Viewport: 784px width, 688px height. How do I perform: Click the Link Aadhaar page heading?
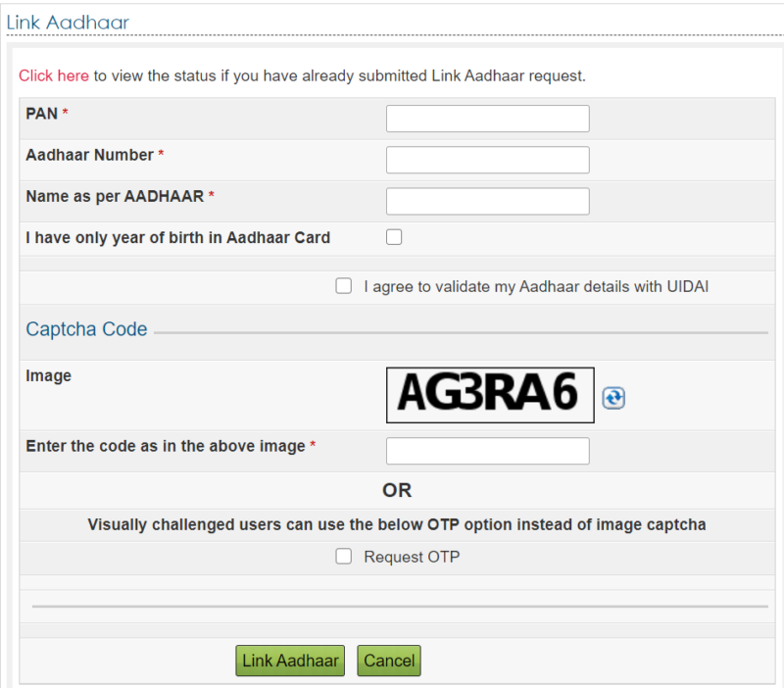click(68, 23)
